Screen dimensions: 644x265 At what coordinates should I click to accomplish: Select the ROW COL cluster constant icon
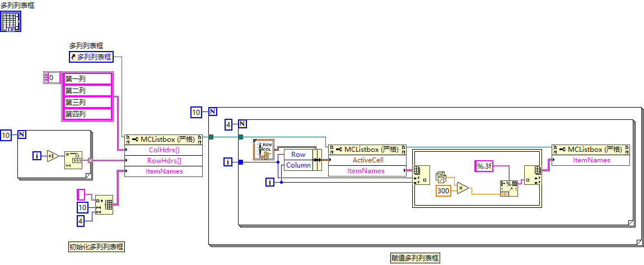[x=263, y=150]
